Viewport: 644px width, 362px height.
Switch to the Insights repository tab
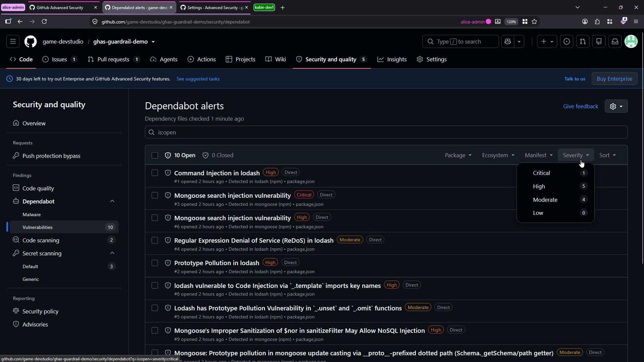(392, 59)
